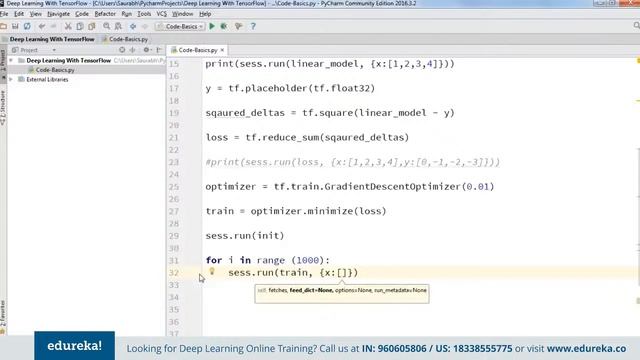Click the Forward navigation arrow icon
The image size is (640, 360).
point(144,26)
